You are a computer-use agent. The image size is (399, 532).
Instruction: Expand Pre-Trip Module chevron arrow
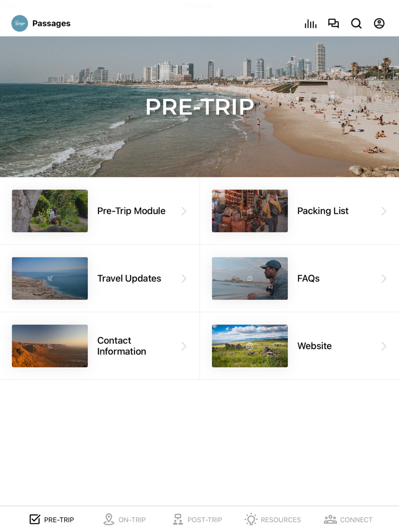pyautogui.click(x=184, y=211)
